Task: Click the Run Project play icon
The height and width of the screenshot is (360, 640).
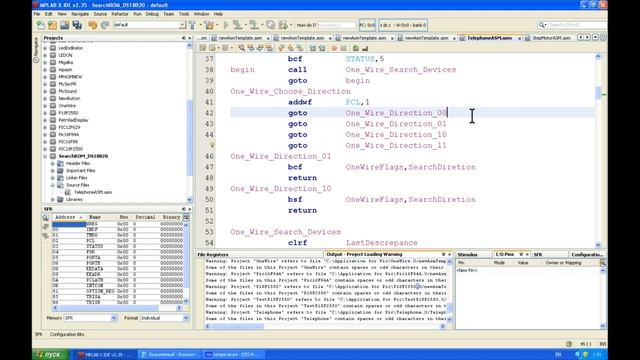Action: [226, 25]
